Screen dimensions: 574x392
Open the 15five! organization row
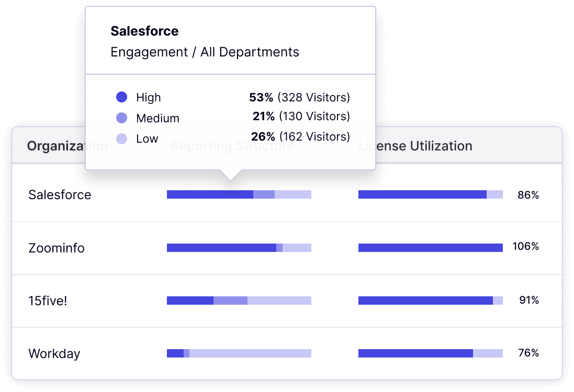pos(287,301)
